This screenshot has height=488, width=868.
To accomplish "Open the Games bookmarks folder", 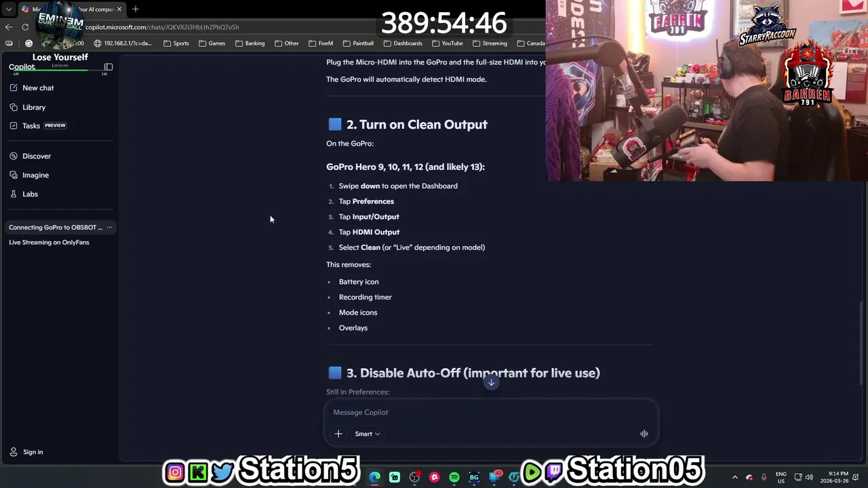I will 212,43.
